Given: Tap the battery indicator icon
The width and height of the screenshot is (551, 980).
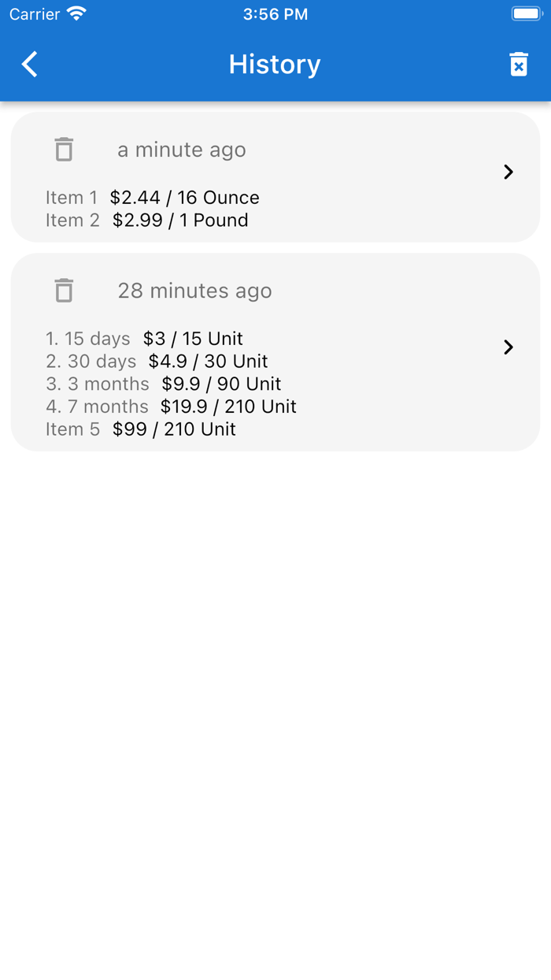Looking at the screenshot, I should [x=527, y=14].
